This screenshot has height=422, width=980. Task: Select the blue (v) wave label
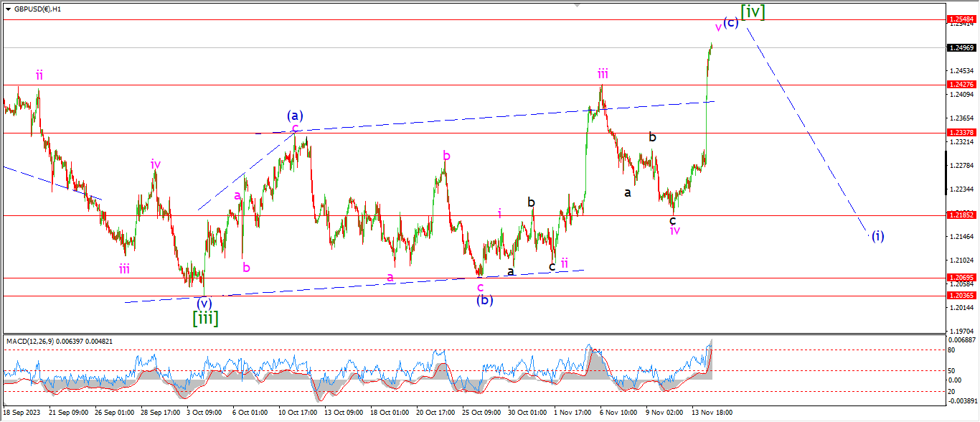click(x=205, y=303)
